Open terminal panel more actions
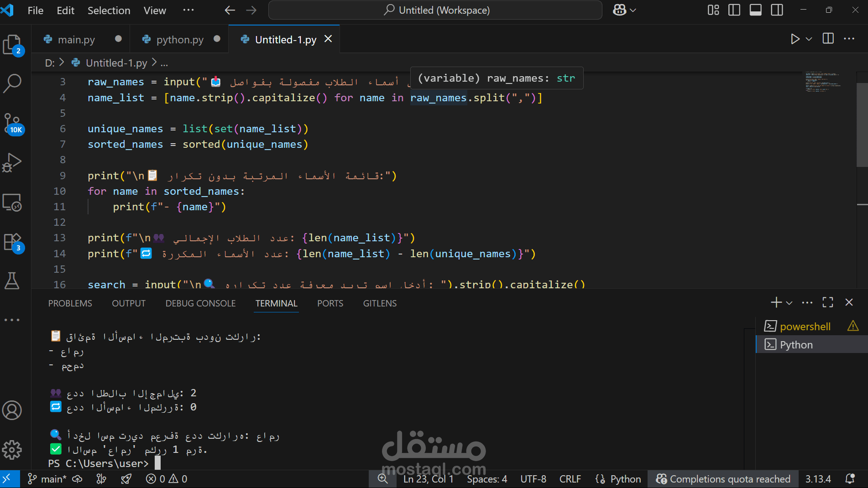 point(807,302)
